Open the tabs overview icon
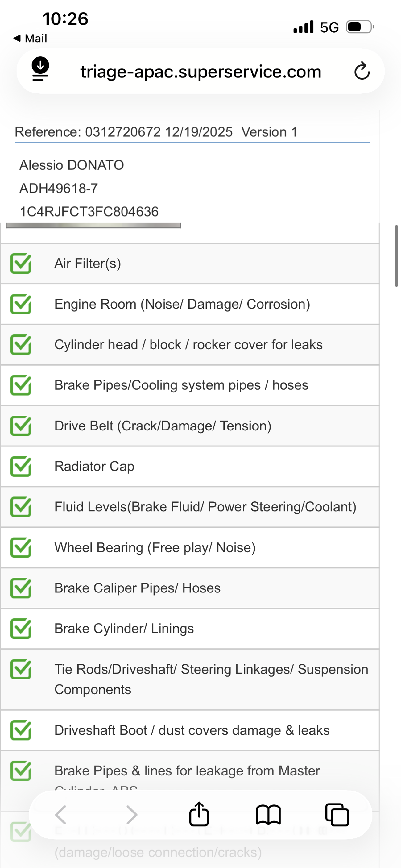Viewport: 401px width, 868px height. point(337,815)
